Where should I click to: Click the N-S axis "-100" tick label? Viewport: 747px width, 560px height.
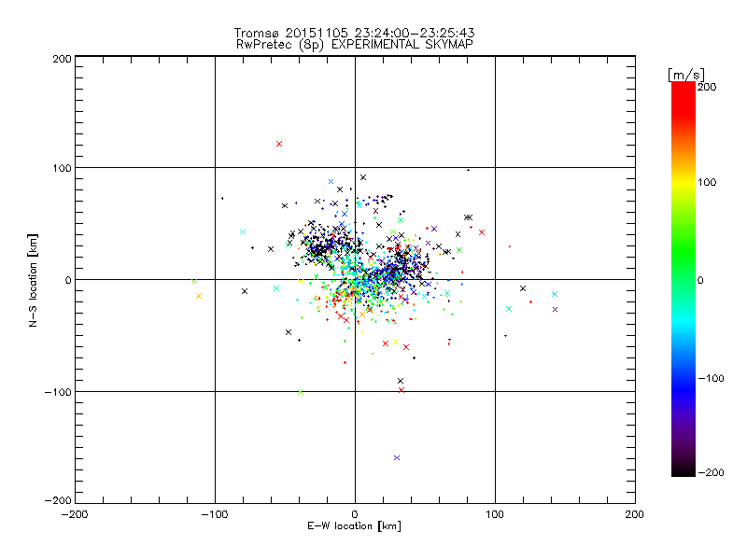[x=58, y=392]
